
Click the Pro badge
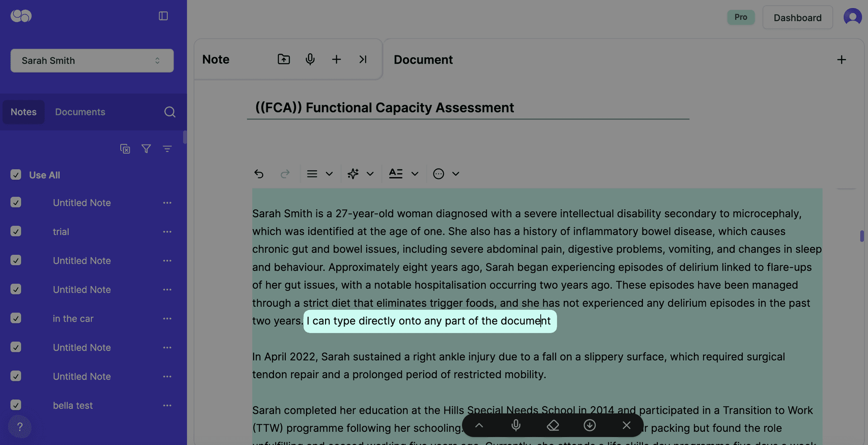point(741,17)
